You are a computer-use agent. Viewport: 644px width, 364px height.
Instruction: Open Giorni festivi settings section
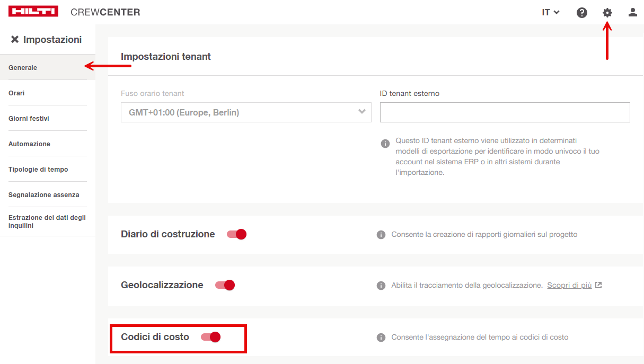pos(29,119)
